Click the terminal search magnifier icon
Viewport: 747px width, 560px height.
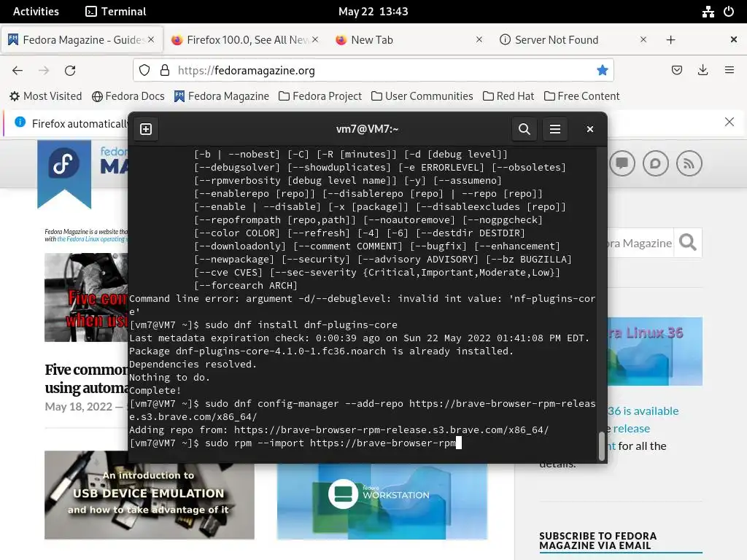click(524, 129)
